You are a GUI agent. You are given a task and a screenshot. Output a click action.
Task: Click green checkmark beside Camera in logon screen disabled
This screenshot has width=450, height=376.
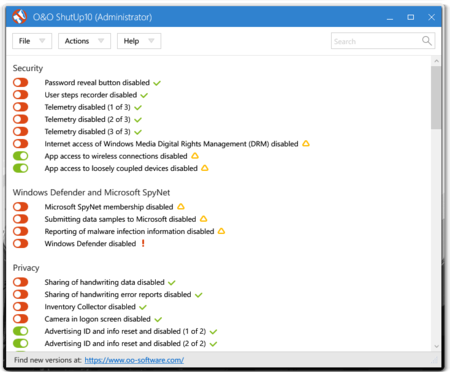pos(158,319)
